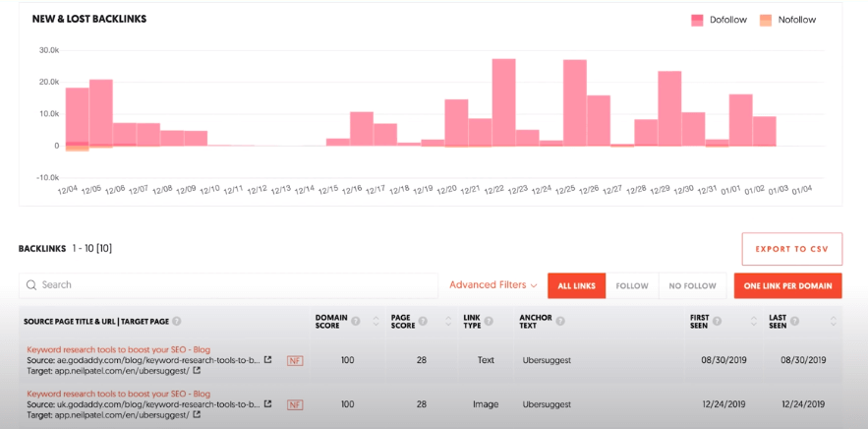Click the Page Score help icon
The image size is (868, 429).
tap(425, 321)
